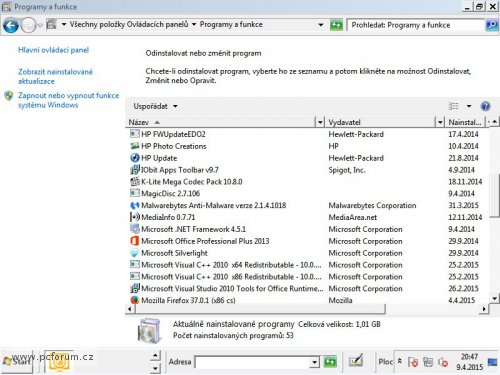500x375 pixels.
Task: Click the horizontal scrollbar right arrow
Action: coord(484,309)
